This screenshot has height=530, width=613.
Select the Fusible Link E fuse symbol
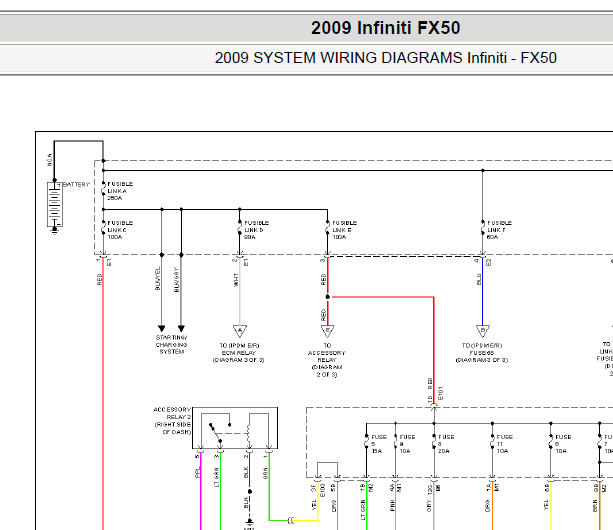tap(328, 228)
